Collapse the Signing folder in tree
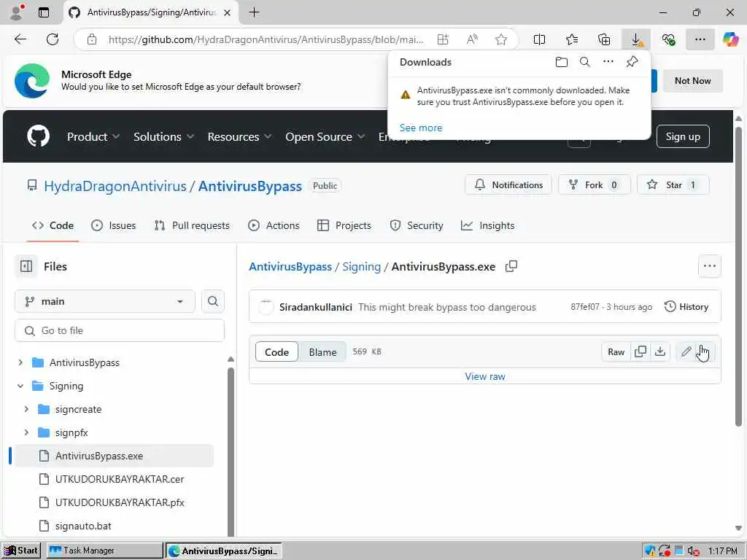747x560 pixels. tap(20, 386)
